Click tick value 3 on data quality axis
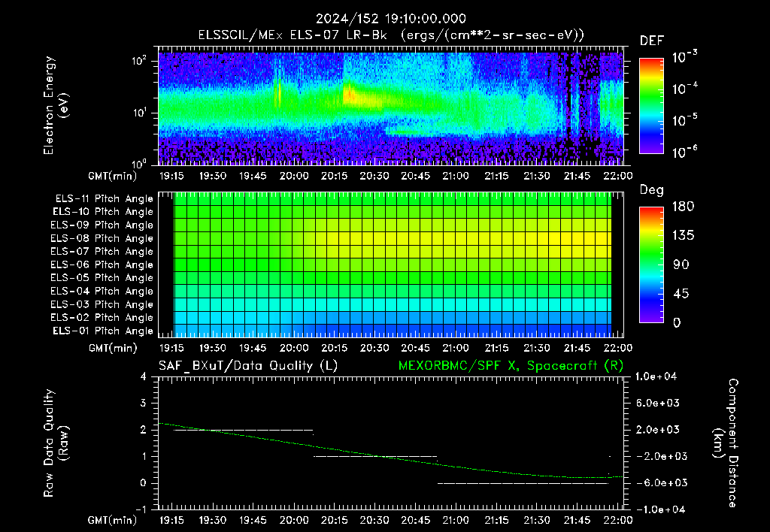 (x=144, y=403)
